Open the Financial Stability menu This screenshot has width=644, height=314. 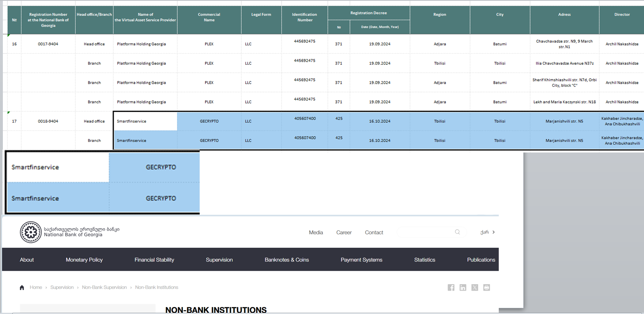[154, 260]
